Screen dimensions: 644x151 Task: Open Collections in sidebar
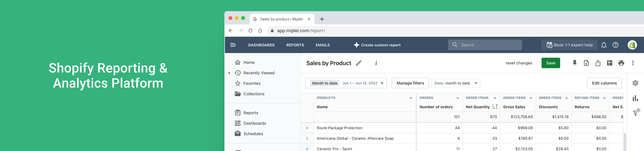pyautogui.click(x=254, y=94)
